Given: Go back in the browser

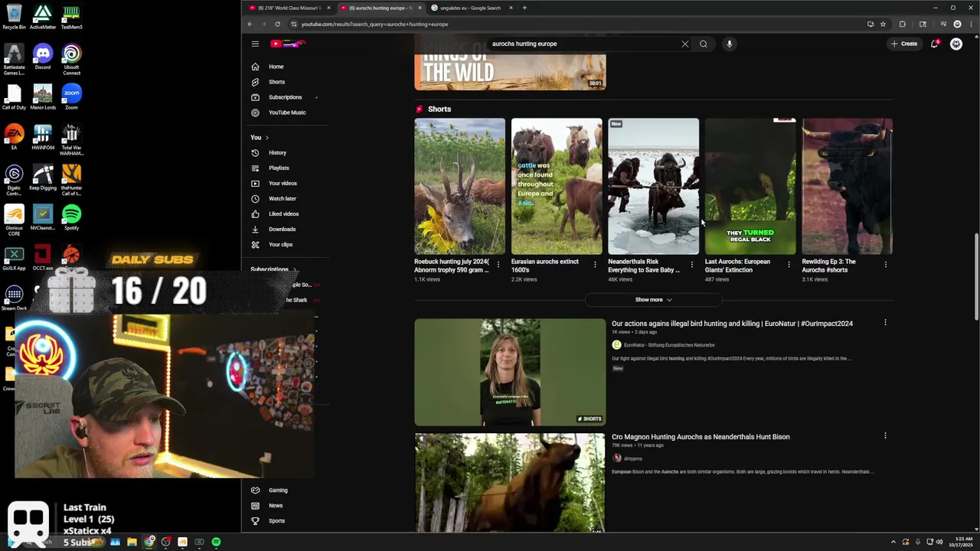Looking at the screenshot, I should [250, 24].
